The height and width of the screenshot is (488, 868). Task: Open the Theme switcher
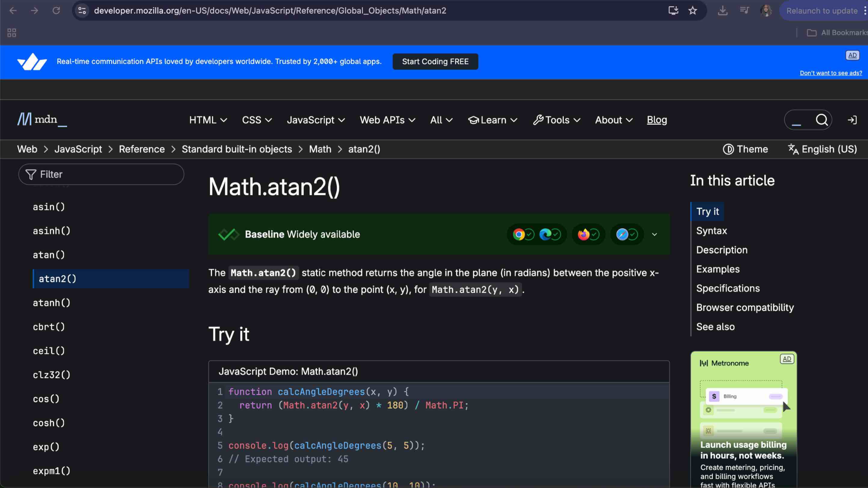tap(745, 149)
